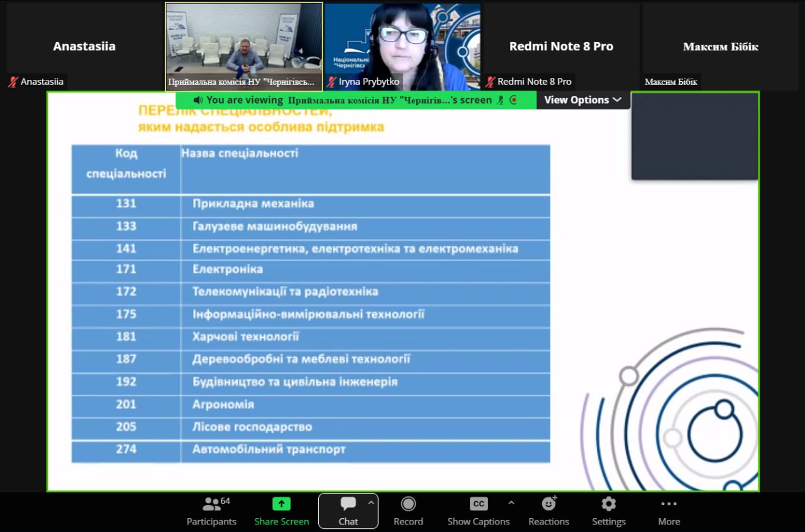Expand the View Options dropdown
Screen dimensions: 805x532
pyautogui.click(x=582, y=100)
